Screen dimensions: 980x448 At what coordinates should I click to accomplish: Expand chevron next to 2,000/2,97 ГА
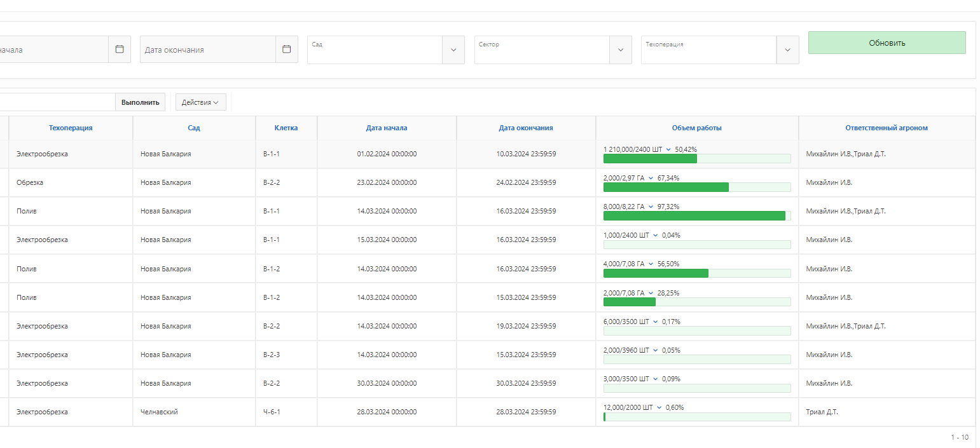(x=651, y=178)
